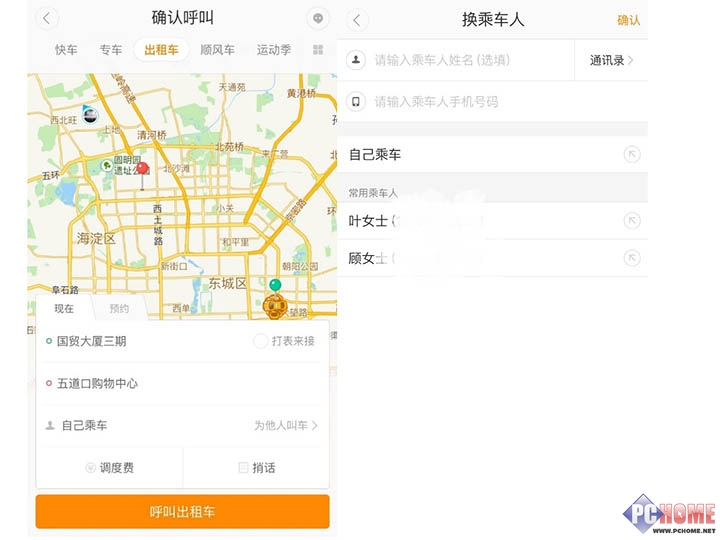720x540 pixels.
Task: Confirm passenger with 确认
Action: tap(628, 20)
